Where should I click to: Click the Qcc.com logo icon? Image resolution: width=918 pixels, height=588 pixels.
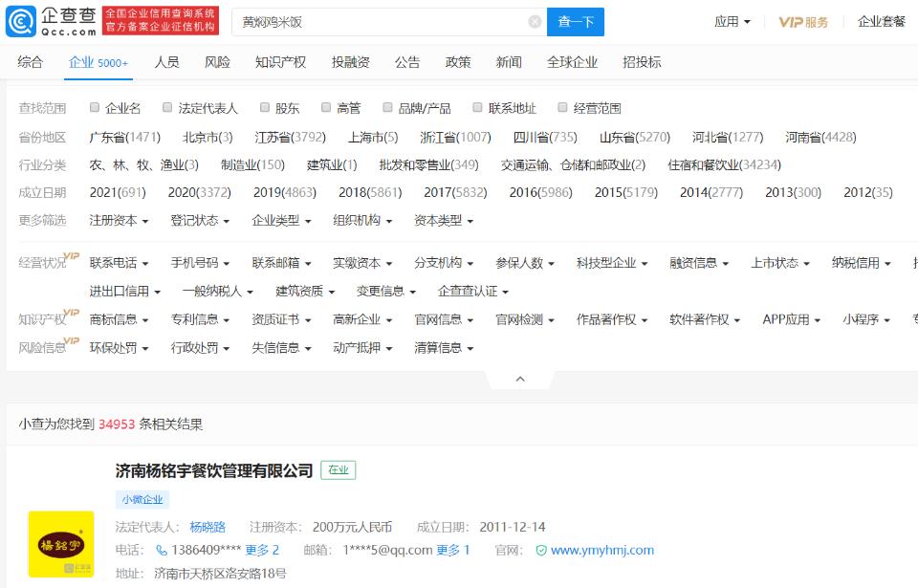21,21
